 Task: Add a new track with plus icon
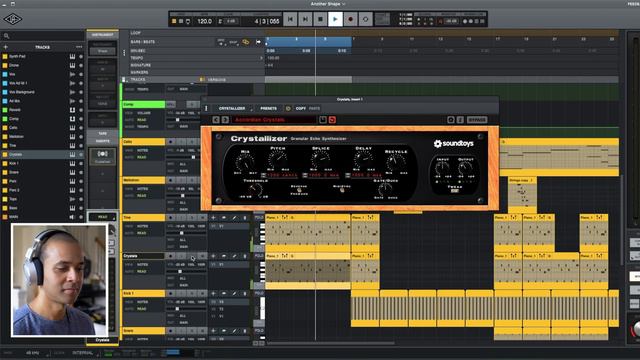click(x=6, y=47)
